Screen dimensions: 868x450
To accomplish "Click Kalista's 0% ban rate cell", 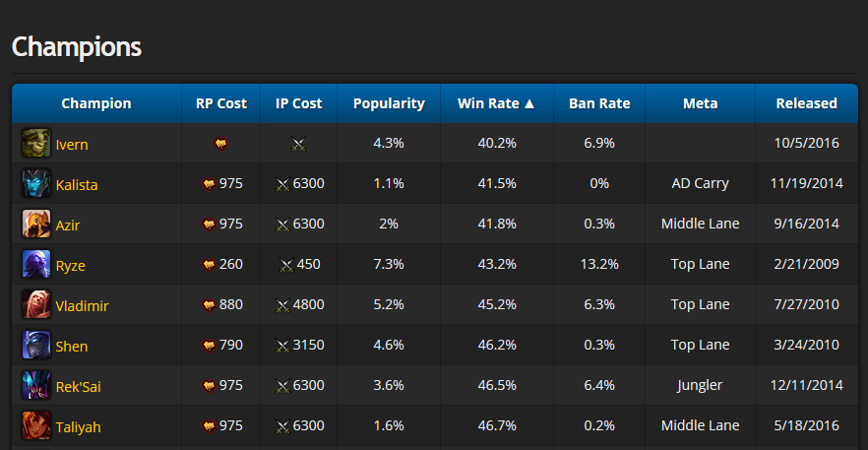I will tap(599, 183).
